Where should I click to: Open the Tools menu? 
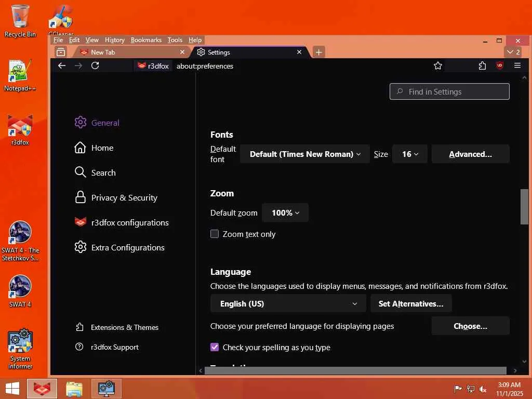[x=175, y=39]
